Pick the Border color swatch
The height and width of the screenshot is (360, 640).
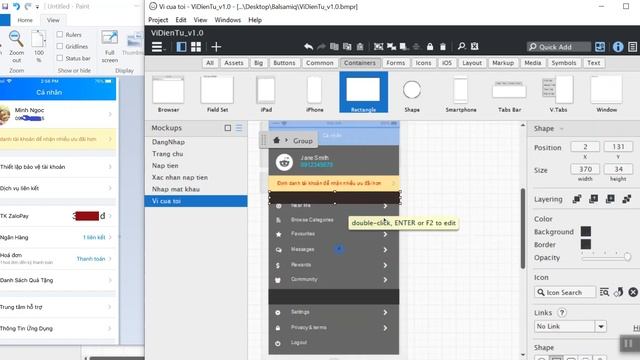[x=585, y=244]
